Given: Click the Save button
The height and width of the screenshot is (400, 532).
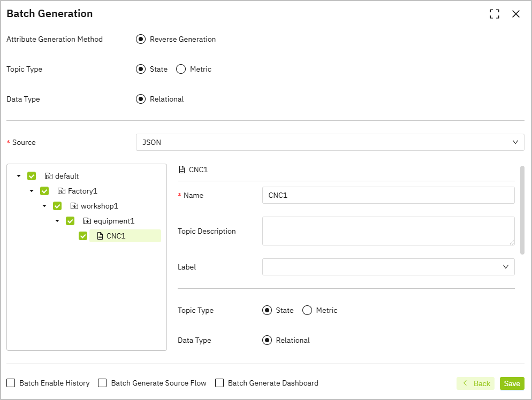Looking at the screenshot, I should coord(512,383).
